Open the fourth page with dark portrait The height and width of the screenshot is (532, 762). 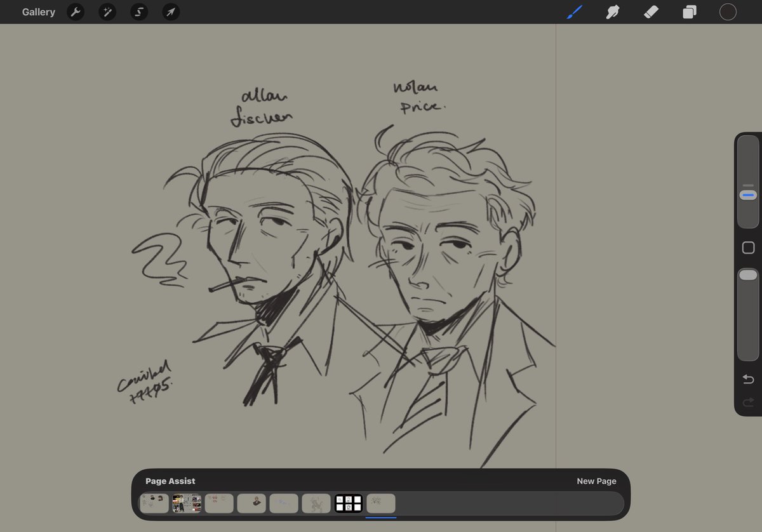pyautogui.click(x=251, y=503)
